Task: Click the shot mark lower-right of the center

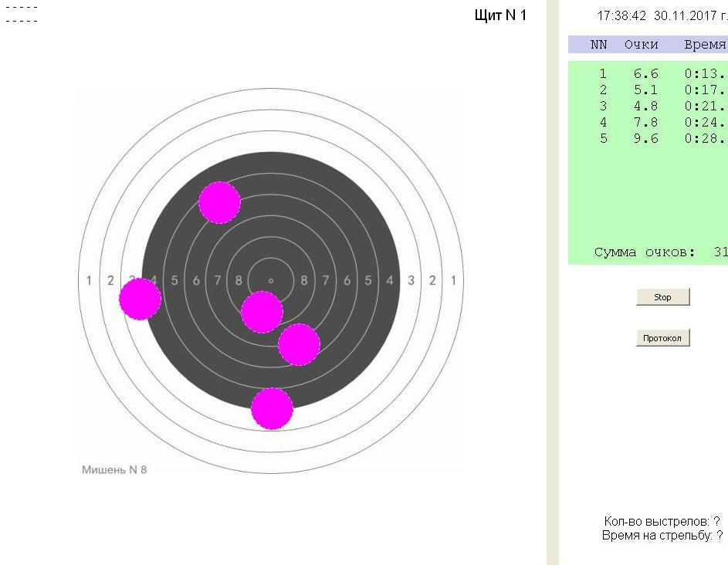Action: click(299, 344)
